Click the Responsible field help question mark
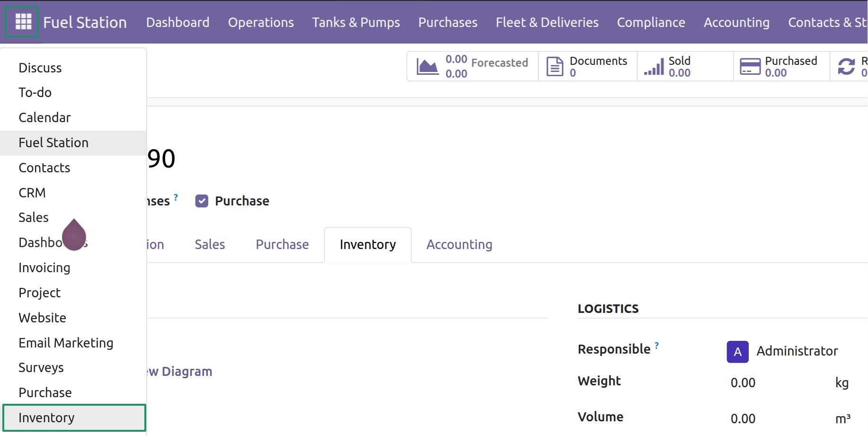 coord(656,346)
